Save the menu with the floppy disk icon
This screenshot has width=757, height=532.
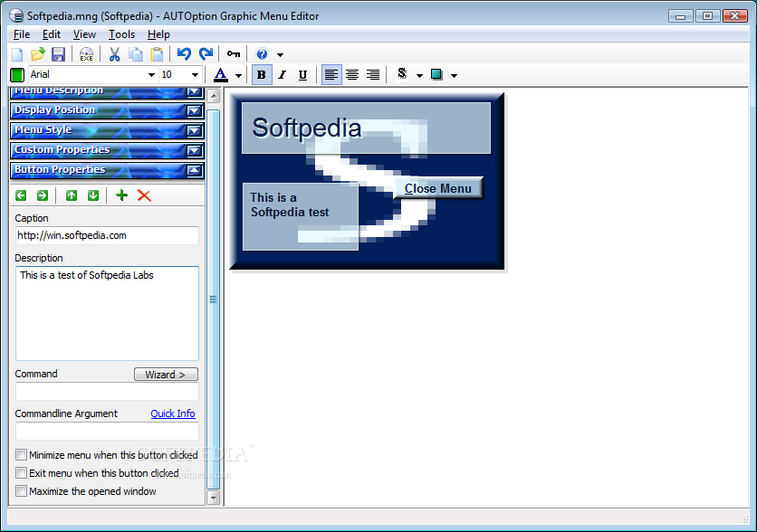tap(59, 54)
